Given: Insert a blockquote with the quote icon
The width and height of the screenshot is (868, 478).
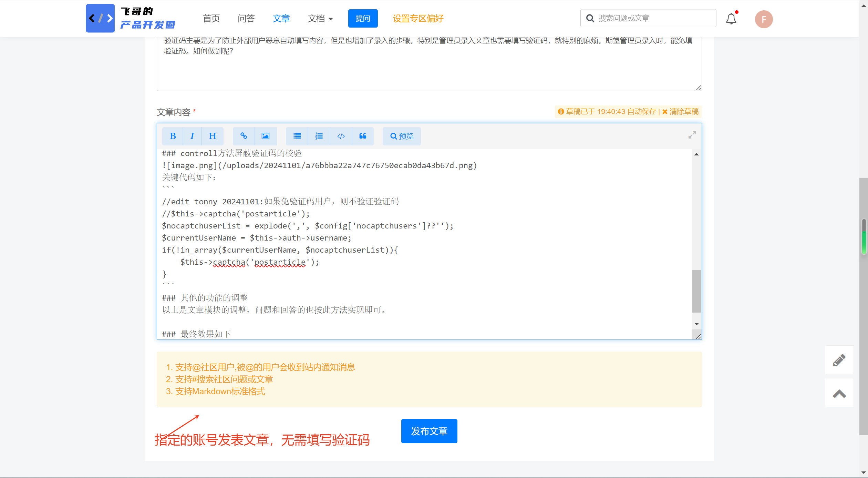Looking at the screenshot, I should [363, 136].
